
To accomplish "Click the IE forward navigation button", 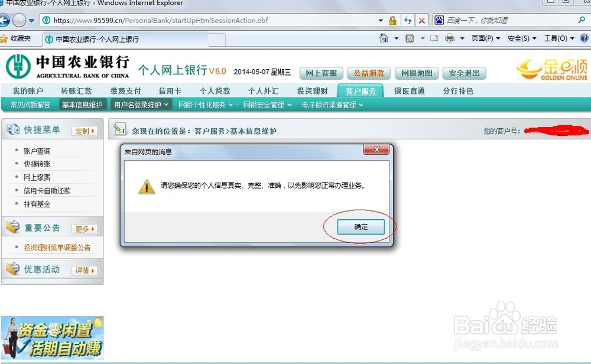I will click(x=20, y=20).
